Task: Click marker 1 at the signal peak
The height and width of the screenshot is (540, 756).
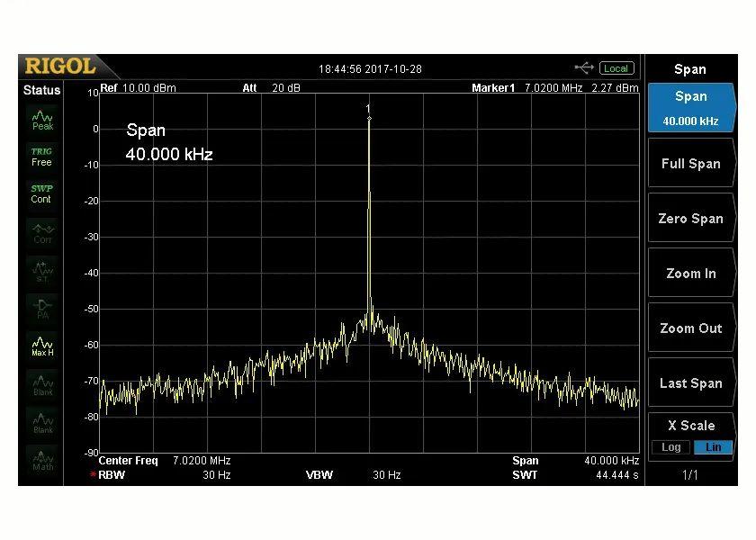Action: tap(369, 118)
